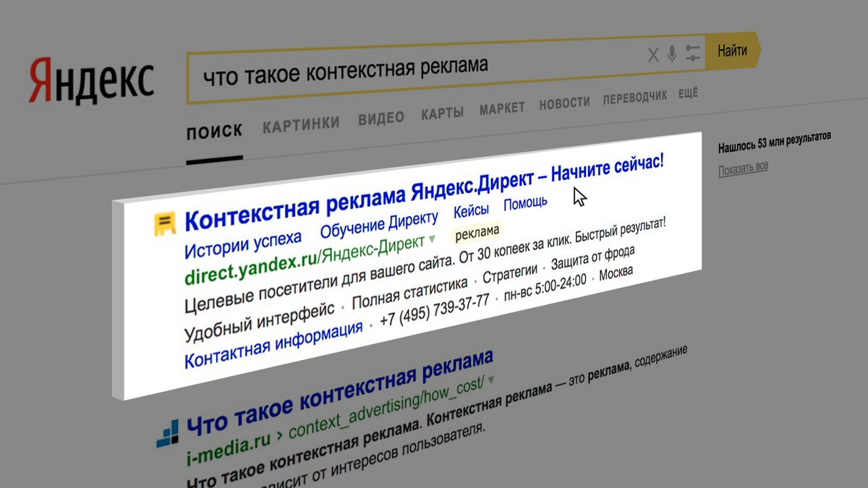
Task: Click the phone number +7 (495) 739-37-77
Action: click(x=434, y=311)
